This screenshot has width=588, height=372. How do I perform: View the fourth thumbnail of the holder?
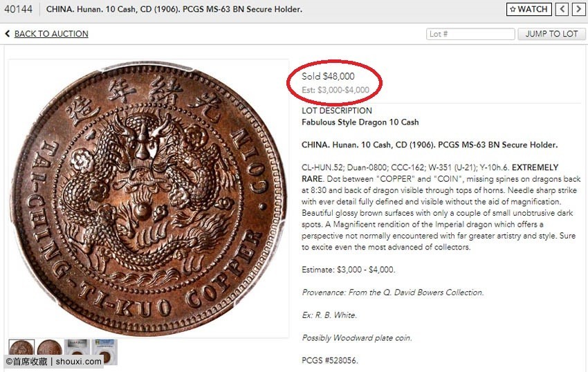104,349
